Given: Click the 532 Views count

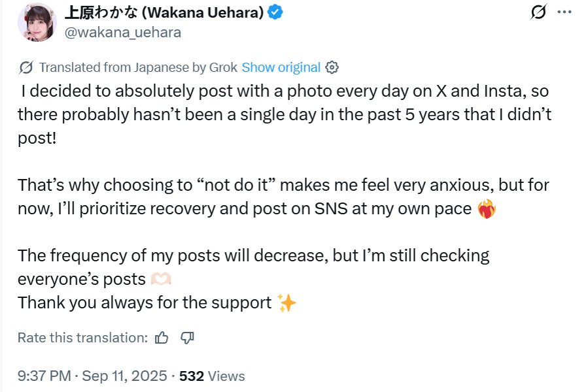Looking at the screenshot, I should (212, 376).
